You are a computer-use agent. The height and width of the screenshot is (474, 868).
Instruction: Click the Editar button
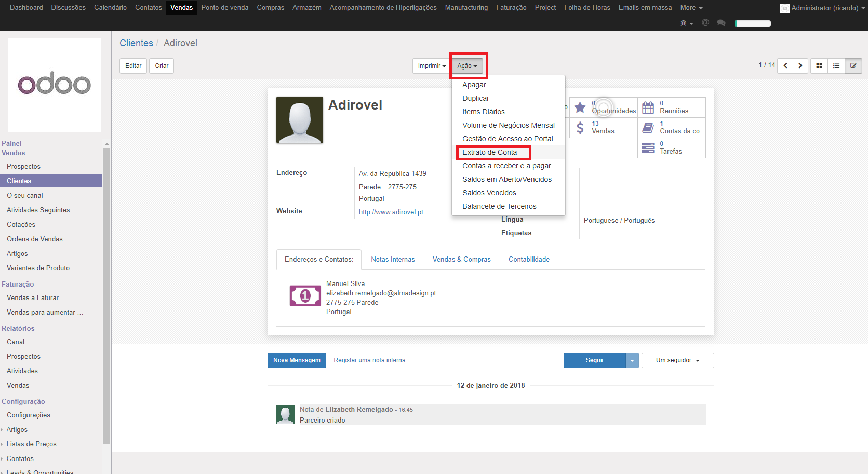click(x=133, y=66)
